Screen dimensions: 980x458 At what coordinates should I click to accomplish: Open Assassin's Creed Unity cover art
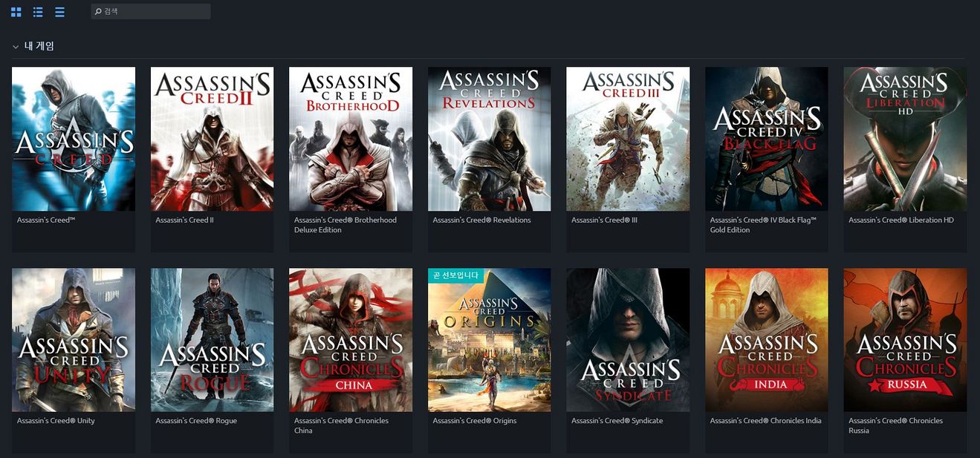pos(74,340)
